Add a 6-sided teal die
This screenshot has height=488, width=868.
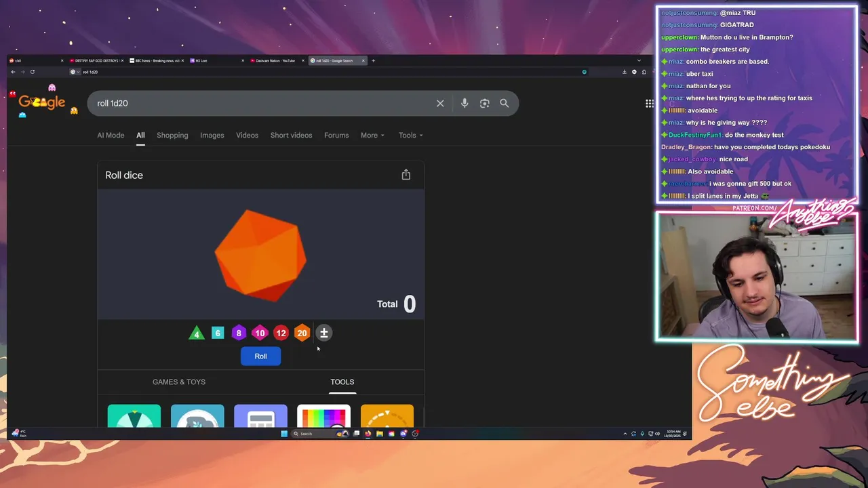coord(218,333)
